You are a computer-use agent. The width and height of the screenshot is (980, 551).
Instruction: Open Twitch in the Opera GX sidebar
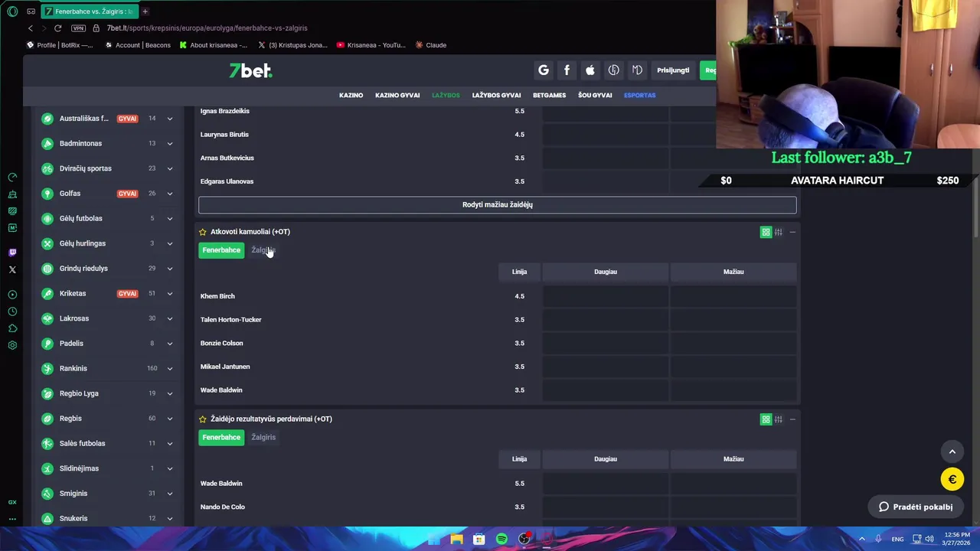pos(12,253)
